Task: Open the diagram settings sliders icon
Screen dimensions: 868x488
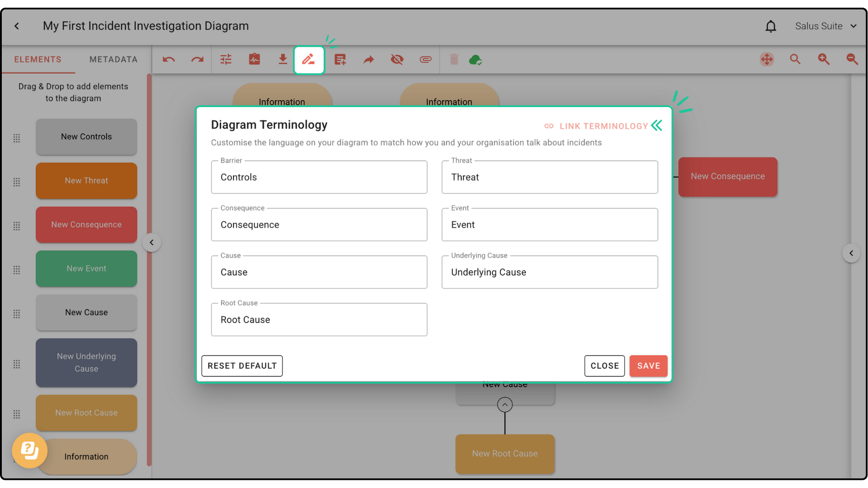Action: [226, 60]
